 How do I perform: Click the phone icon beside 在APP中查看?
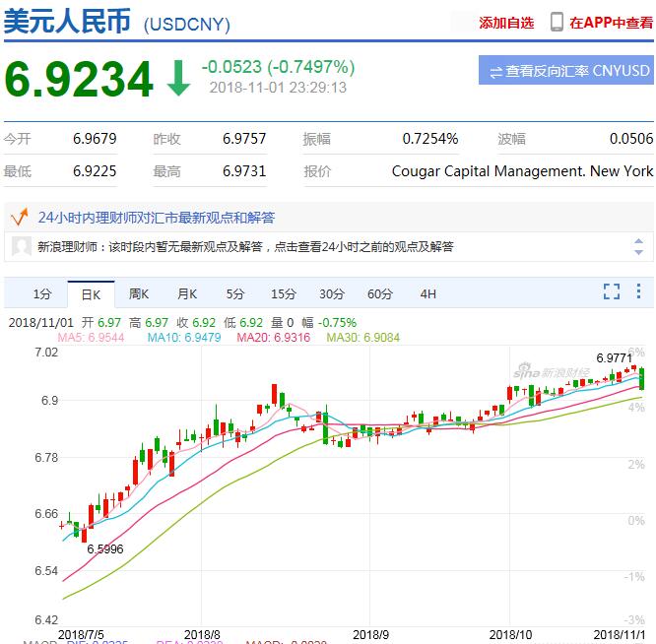click(x=557, y=22)
